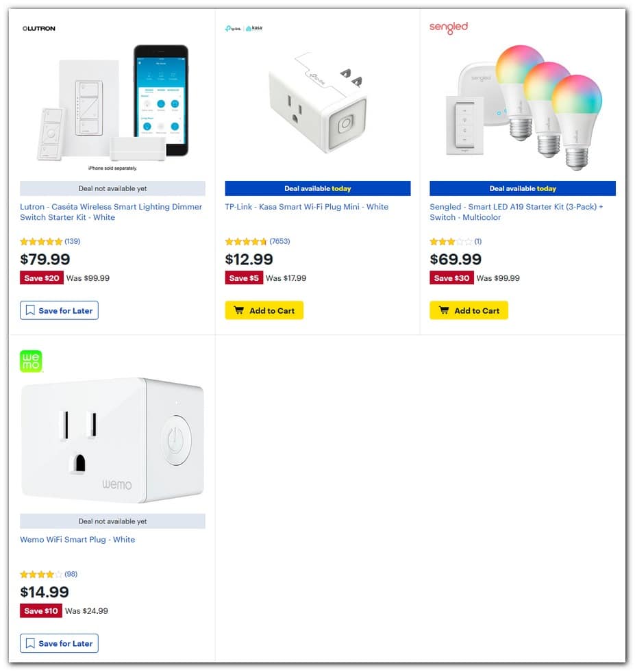635x672 pixels.
Task: Click the Sengled brand logo
Action: [448, 28]
